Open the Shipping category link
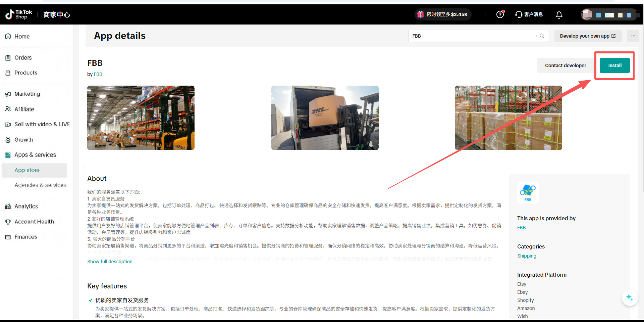Screen dimensions: 644x322 click(527, 256)
